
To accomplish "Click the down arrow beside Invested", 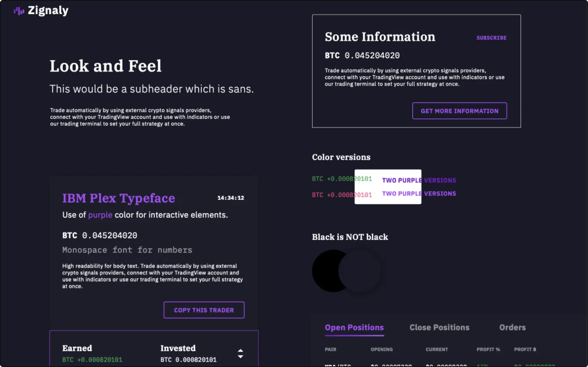I will click(x=240, y=357).
